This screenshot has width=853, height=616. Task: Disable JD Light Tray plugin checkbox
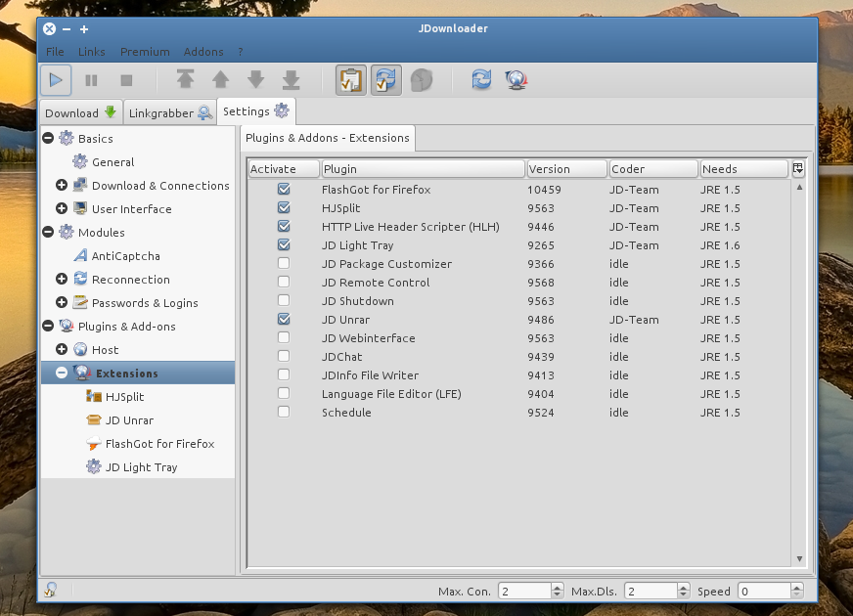click(284, 244)
